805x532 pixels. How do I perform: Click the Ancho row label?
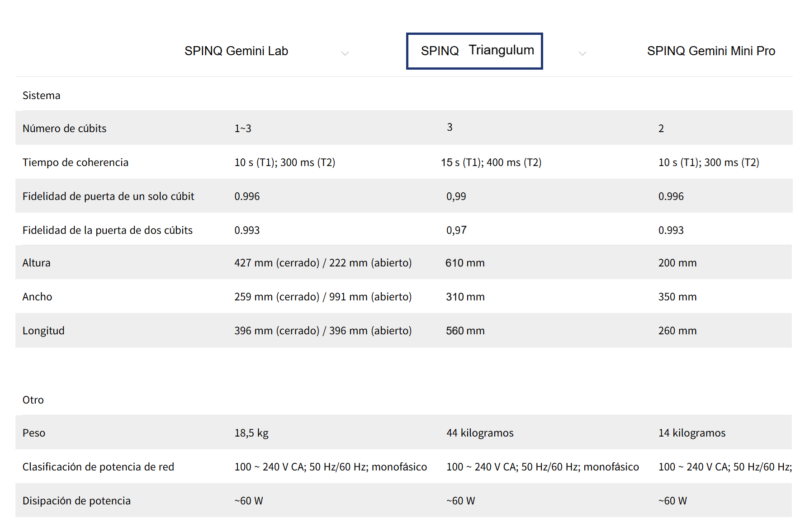click(x=38, y=297)
